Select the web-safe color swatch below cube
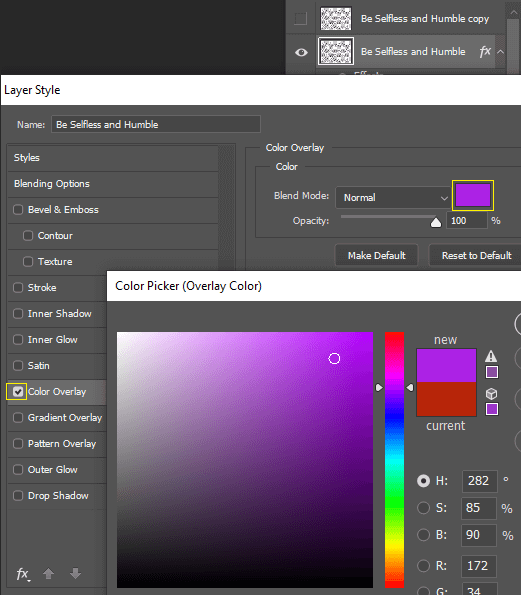This screenshot has height=595, width=521. 492,409
